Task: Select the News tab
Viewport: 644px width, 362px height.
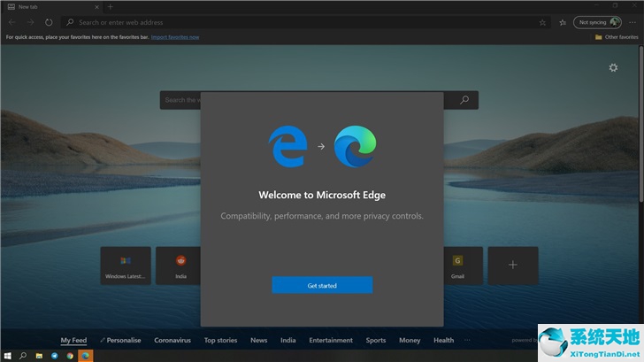Action: click(x=258, y=340)
